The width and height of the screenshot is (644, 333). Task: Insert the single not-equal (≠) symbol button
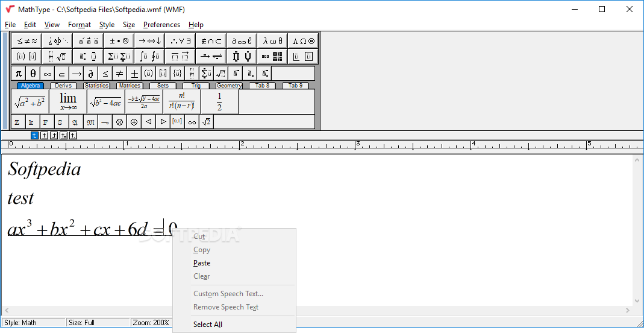(x=119, y=74)
